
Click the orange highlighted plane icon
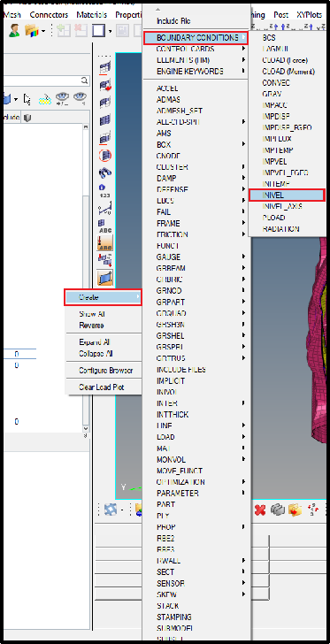coord(105,278)
